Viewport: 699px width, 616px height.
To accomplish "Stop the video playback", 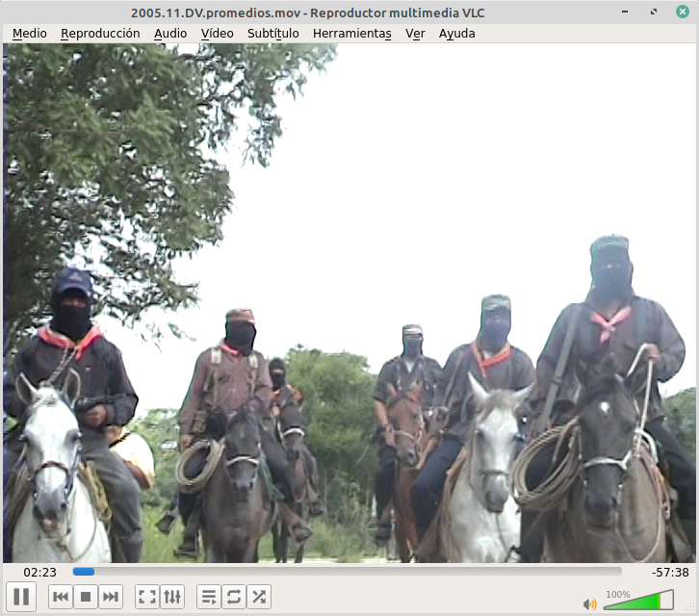I will click(86, 596).
